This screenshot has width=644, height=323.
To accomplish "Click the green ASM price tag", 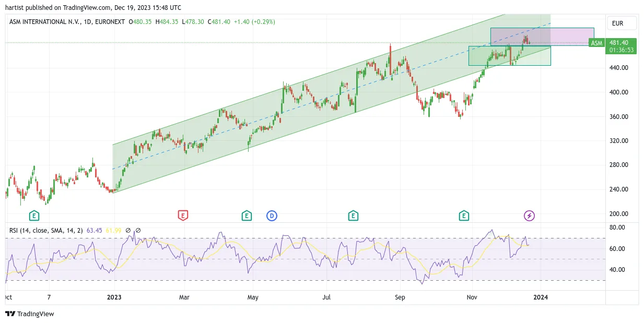I will pyautogui.click(x=596, y=43).
